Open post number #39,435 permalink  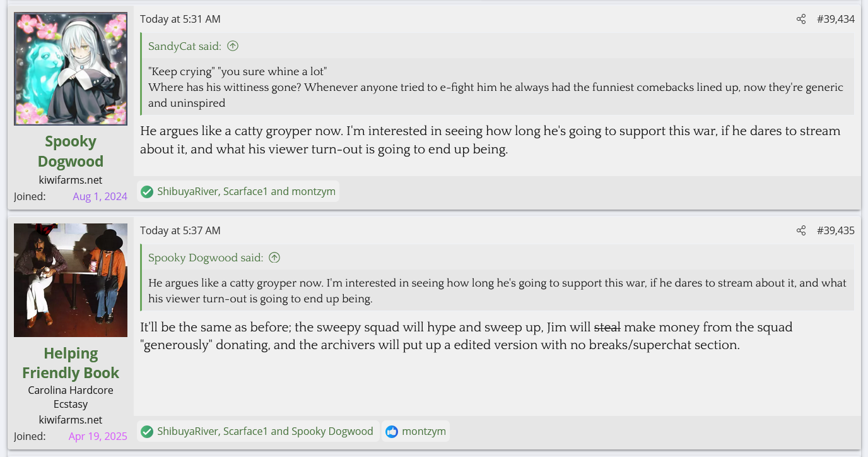pyautogui.click(x=835, y=230)
